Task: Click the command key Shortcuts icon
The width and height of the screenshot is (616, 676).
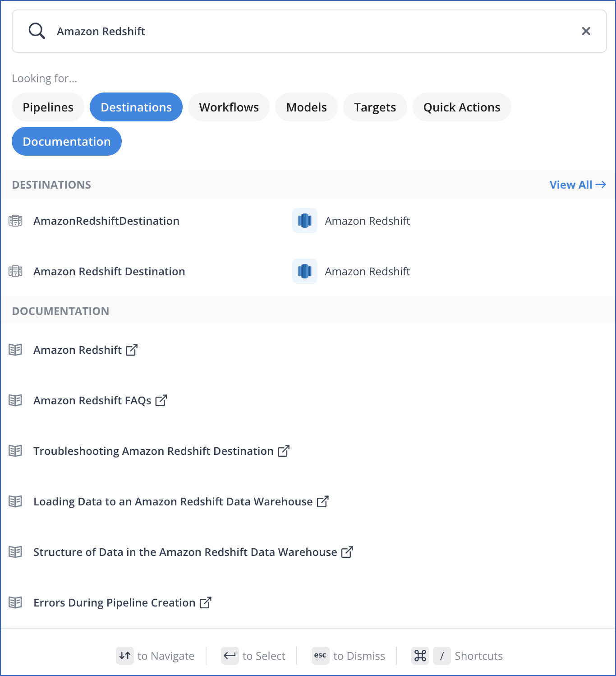Action: point(420,656)
